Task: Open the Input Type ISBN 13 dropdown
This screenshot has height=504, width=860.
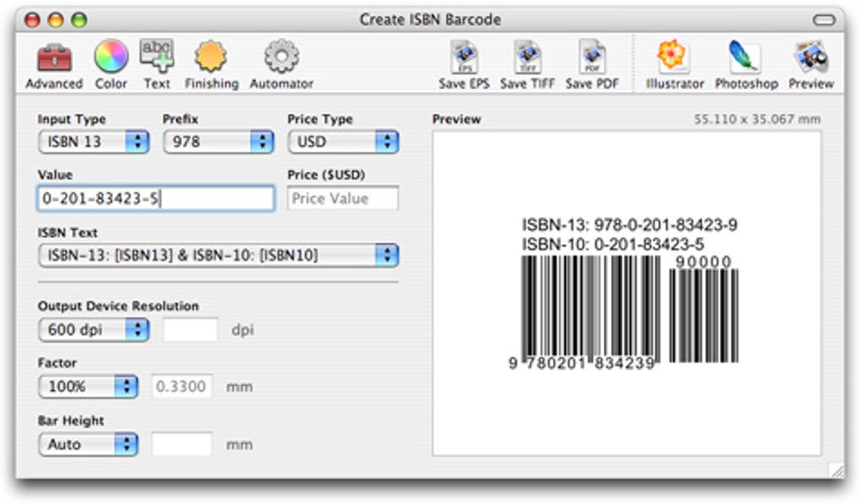Action: pos(94,142)
